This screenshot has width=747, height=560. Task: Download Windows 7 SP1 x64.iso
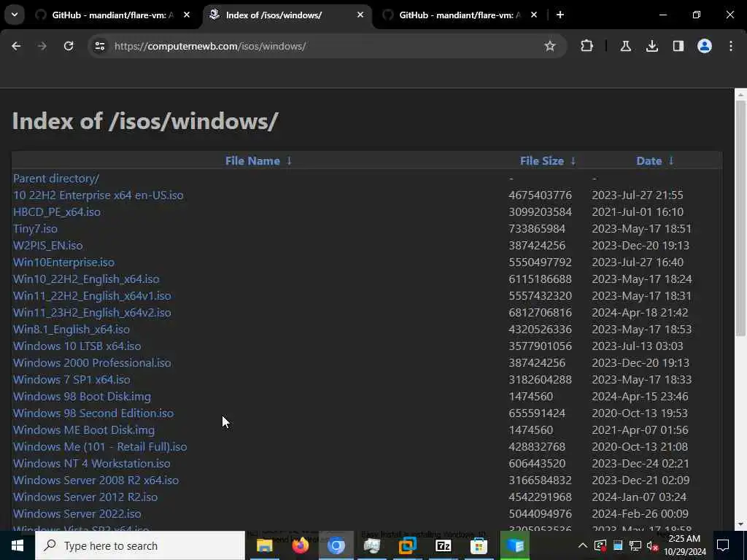(71, 379)
